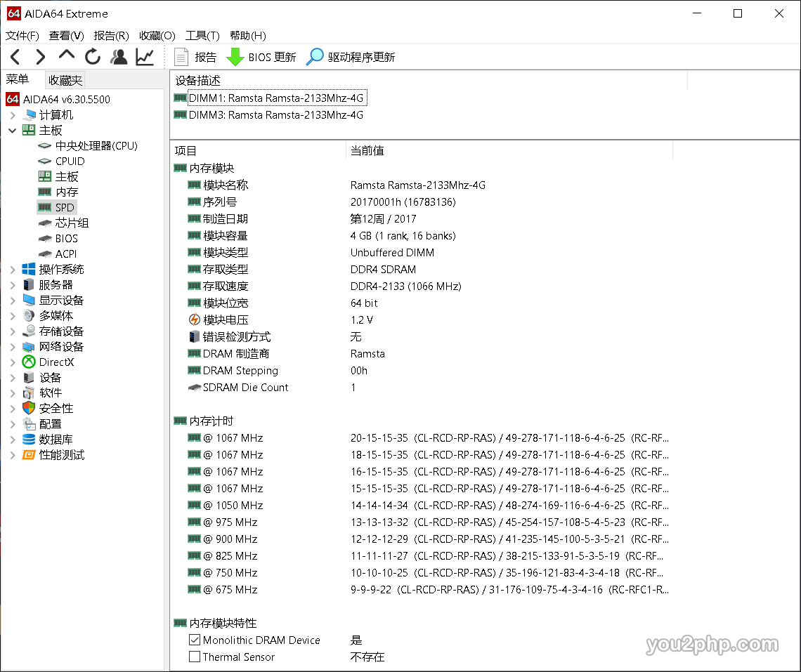Screen dimensions: 801x672
Task: Expand the 安全性 tree node
Action: (13, 409)
